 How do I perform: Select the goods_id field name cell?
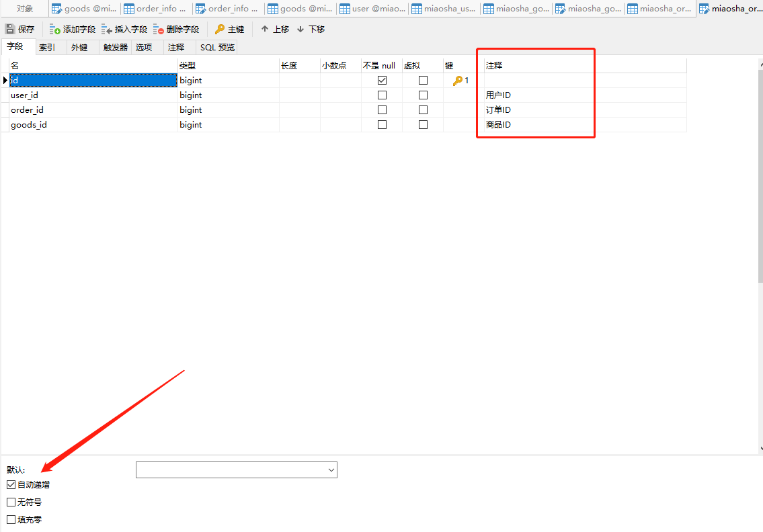point(93,124)
